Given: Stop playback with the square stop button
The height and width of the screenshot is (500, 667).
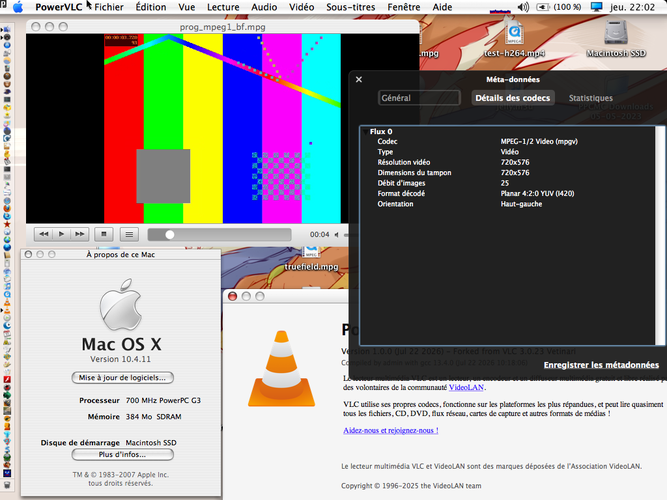Looking at the screenshot, I should (104, 234).
